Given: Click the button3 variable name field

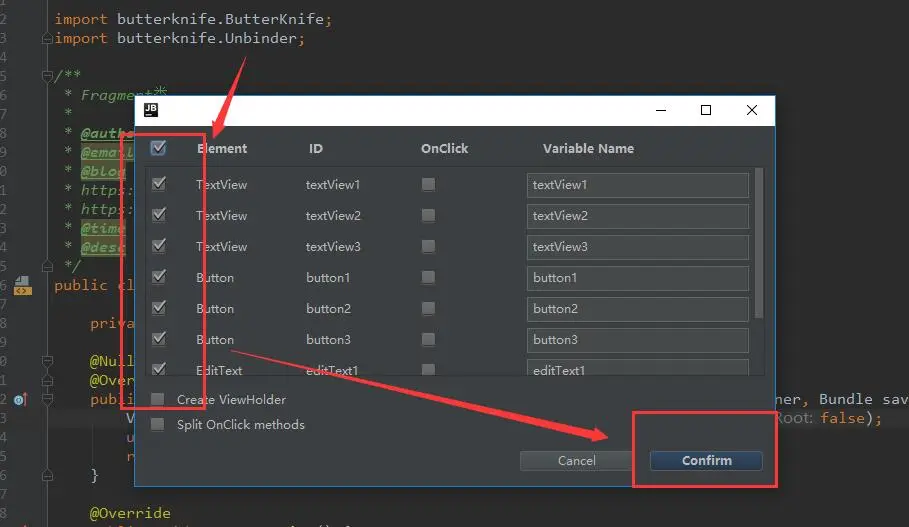Looking at the screenshot, I should [x=638, y=340].
